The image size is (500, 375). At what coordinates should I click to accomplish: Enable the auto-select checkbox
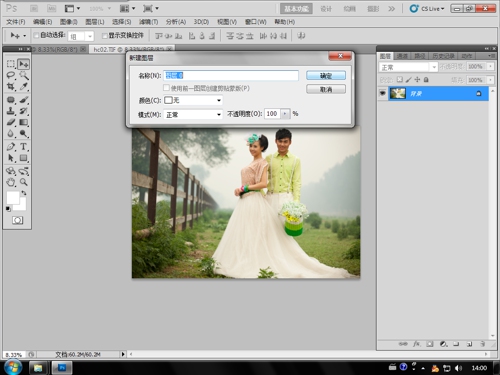tap(36, 35)
